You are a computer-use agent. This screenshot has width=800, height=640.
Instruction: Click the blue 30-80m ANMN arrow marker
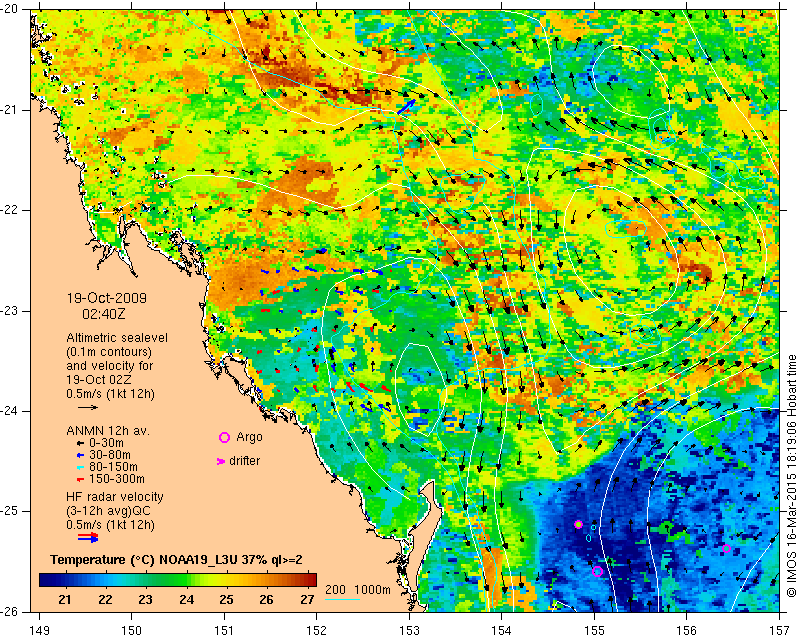(80, 455)
